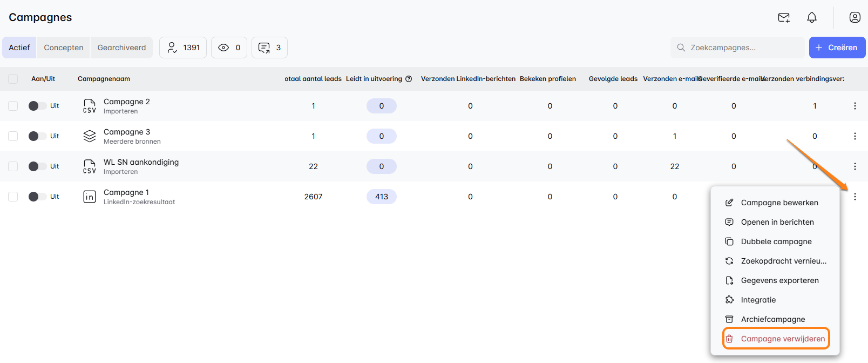Open the user profile icon
This screenshot has width=868, height=363.
pyautogui.click(x=855, y=17)
